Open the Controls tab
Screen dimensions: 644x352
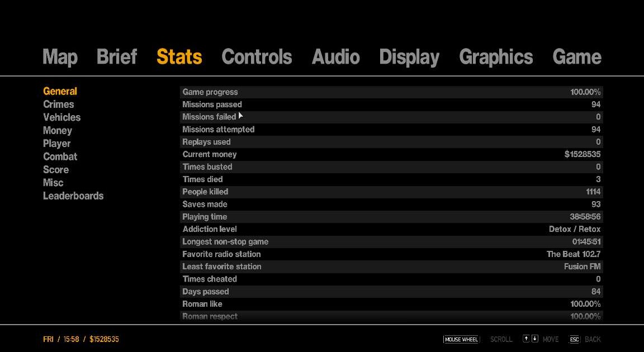257,56
